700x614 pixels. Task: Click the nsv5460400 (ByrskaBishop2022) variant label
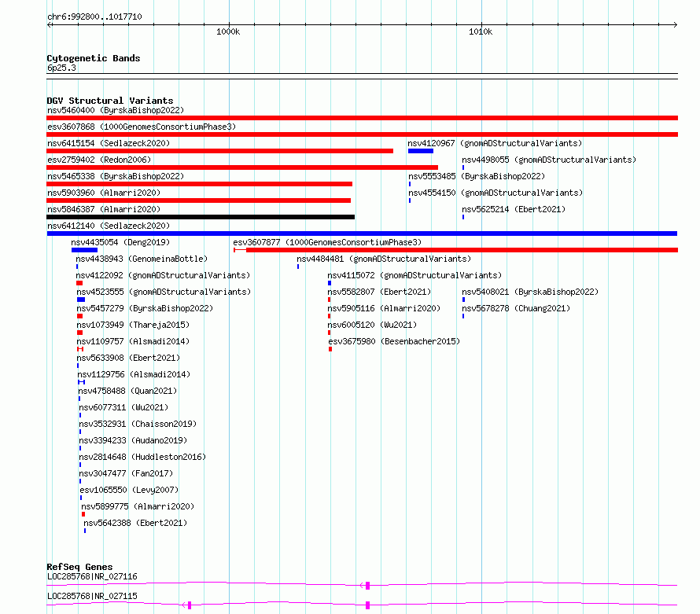point(116,110)
